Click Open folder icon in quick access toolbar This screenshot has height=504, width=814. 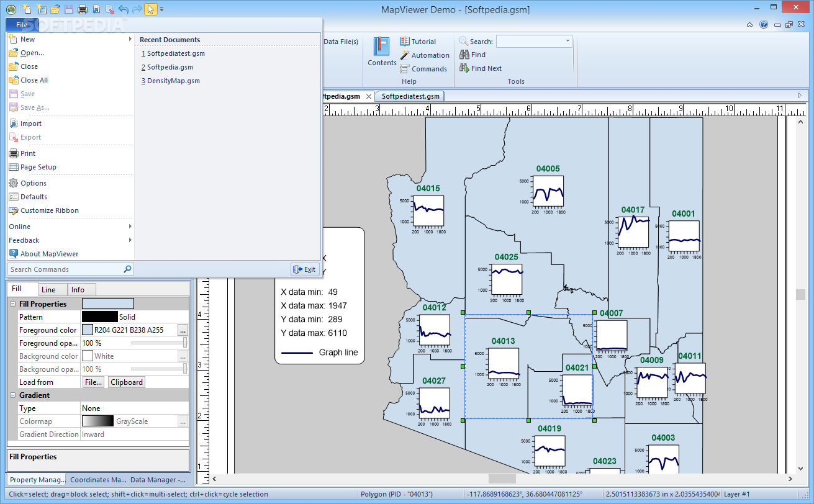click(x=55, y=9)
